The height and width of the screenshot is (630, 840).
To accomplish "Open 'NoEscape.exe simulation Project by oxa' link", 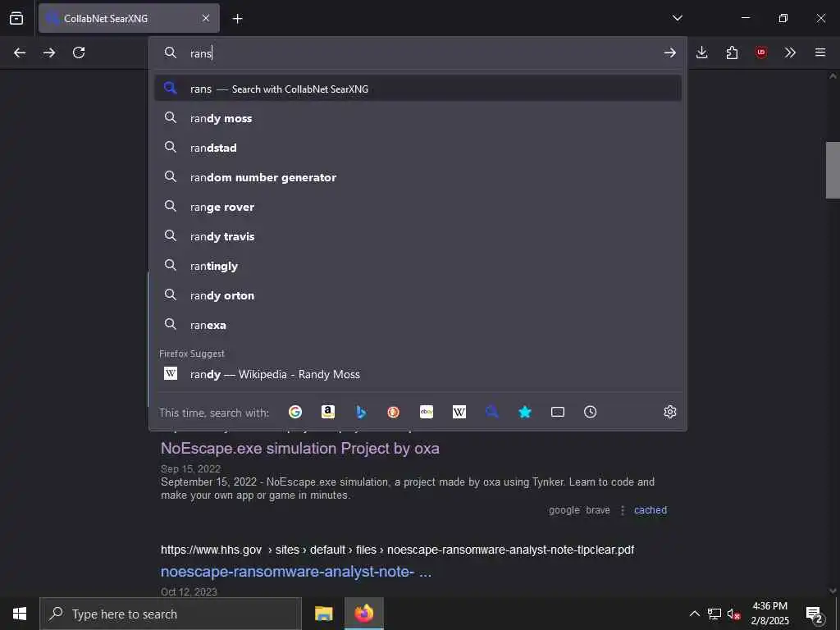I will (300, 449).
